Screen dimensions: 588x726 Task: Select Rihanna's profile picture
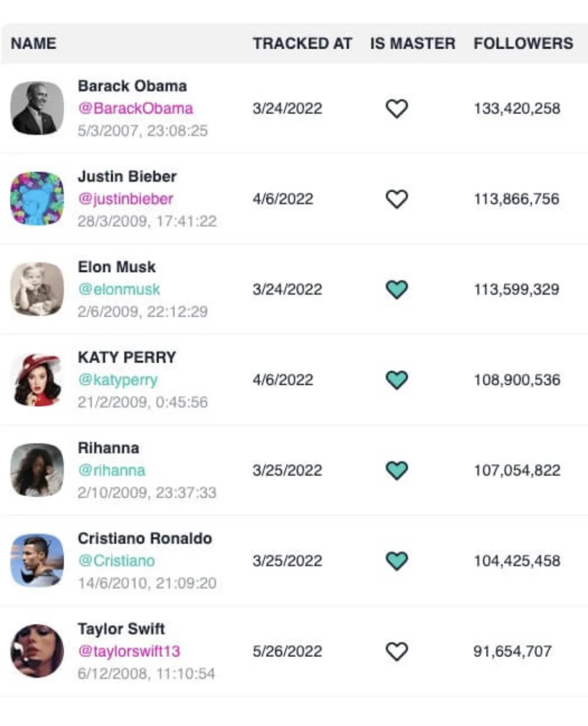tap(37, 470)
